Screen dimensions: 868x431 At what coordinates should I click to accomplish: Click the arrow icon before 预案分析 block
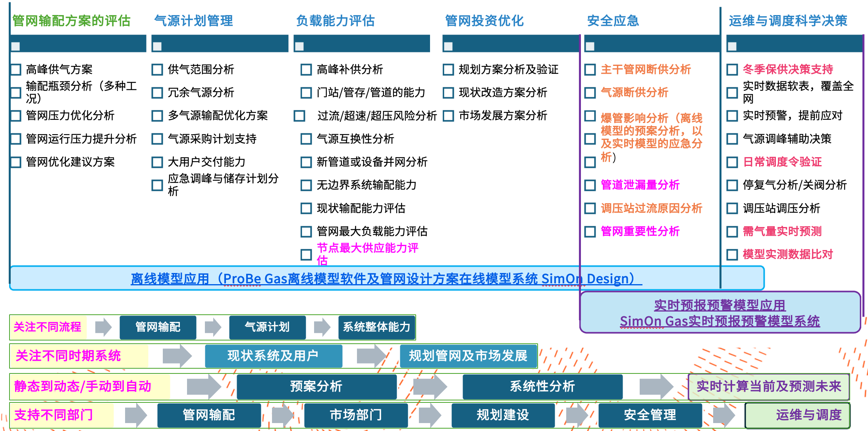203,386
